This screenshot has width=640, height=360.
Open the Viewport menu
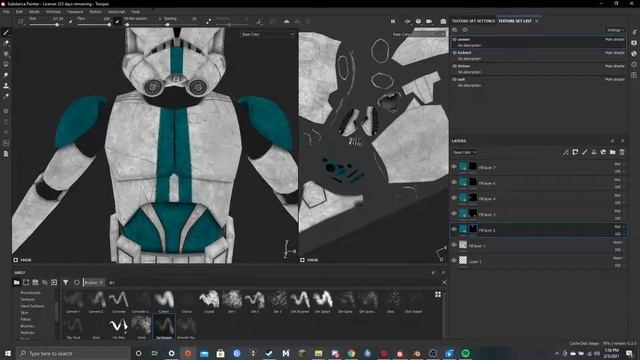(x=75, y=12)
